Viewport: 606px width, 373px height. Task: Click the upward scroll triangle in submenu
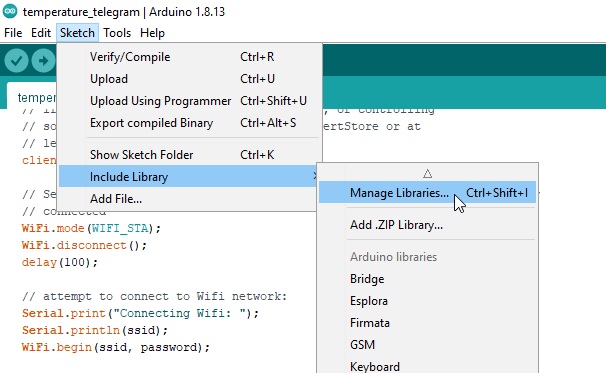(x=427, y=174)
